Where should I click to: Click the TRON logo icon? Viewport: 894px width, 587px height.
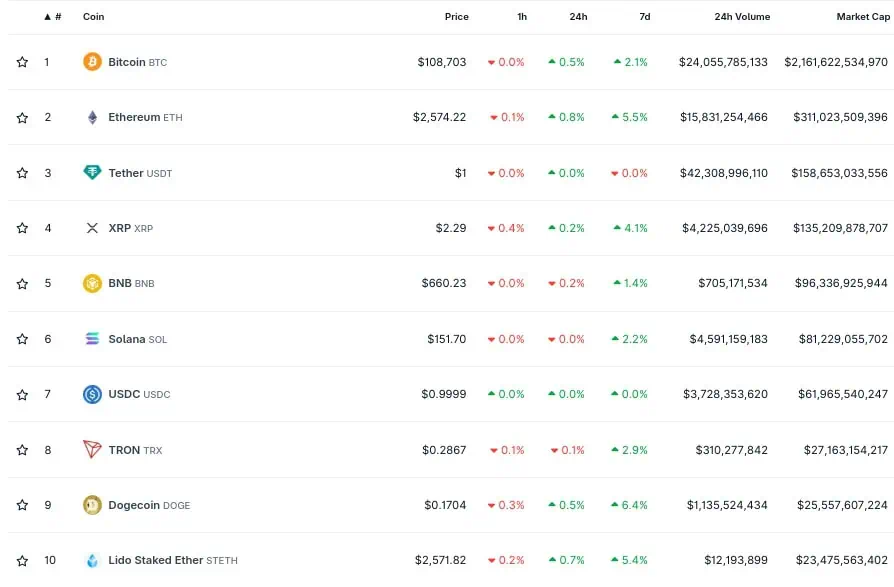[x=92, y=450]
